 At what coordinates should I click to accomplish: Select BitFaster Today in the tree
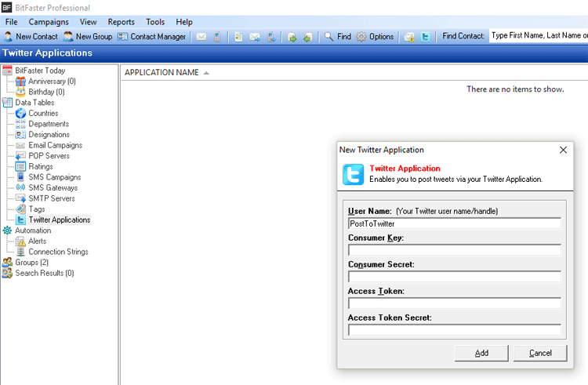click(40, 71)
